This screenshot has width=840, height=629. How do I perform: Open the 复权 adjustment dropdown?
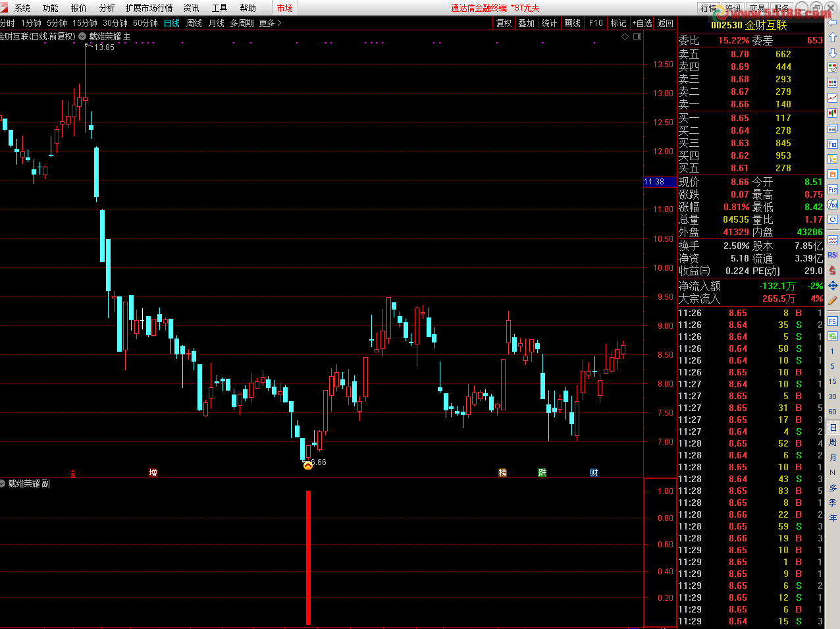pos(504,23)
